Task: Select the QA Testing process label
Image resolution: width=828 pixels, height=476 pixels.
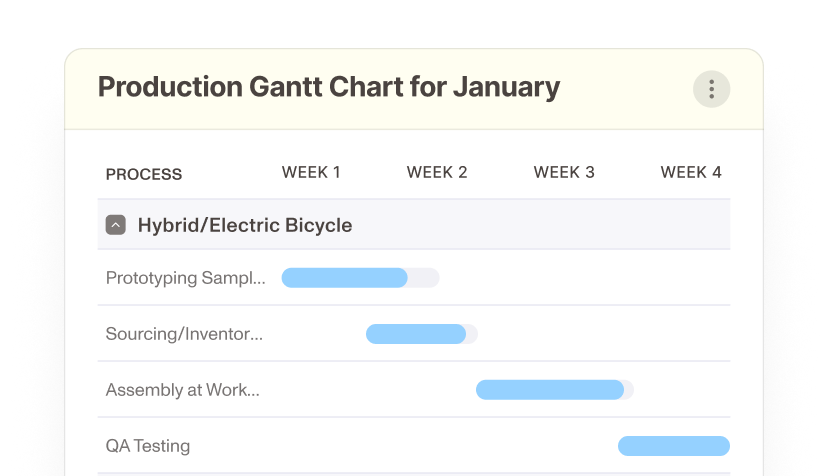Action: (148, 446)
